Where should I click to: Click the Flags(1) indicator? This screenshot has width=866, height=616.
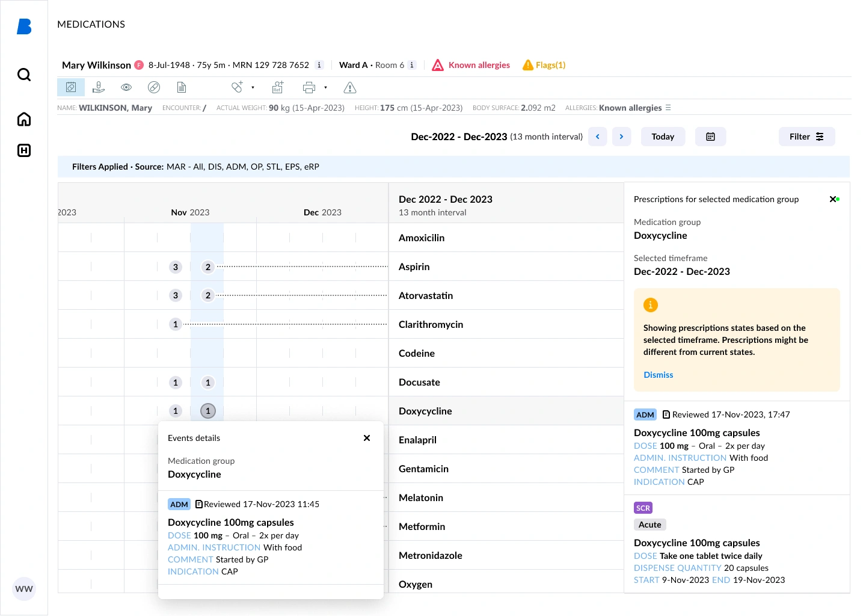point(544,64)
